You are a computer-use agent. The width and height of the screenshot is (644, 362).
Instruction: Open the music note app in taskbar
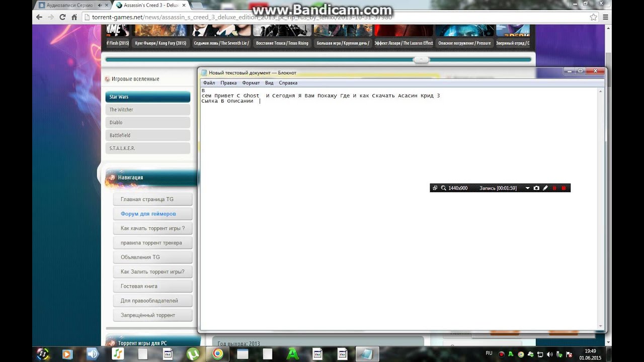coord(118,353)
